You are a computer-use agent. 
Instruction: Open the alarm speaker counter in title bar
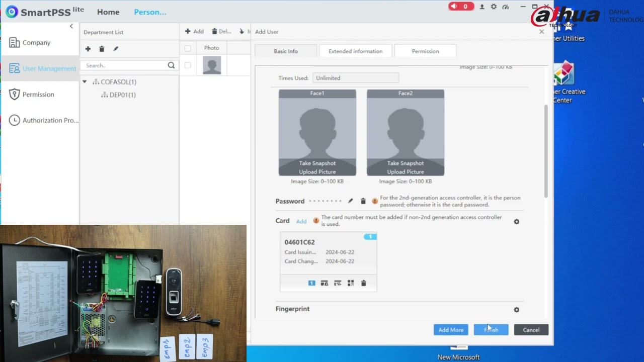pyautogui.click(x=461, y=7)
